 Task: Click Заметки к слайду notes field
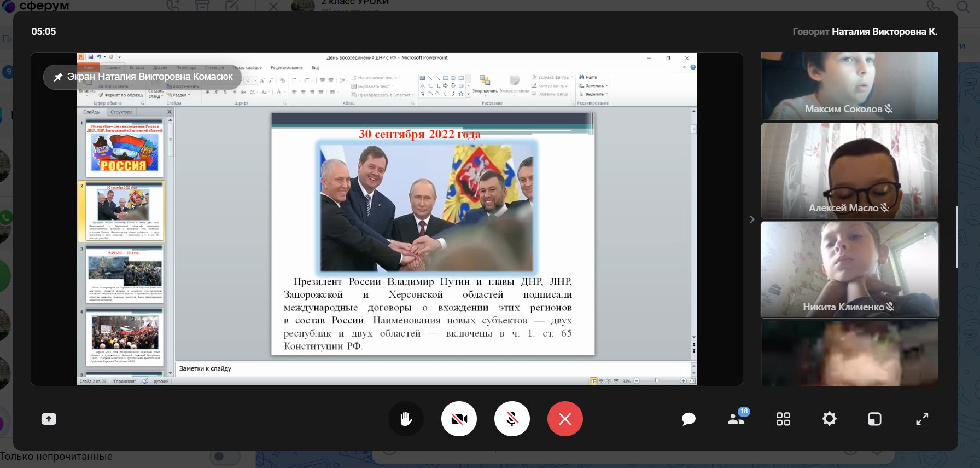click(x=433, y=368)
